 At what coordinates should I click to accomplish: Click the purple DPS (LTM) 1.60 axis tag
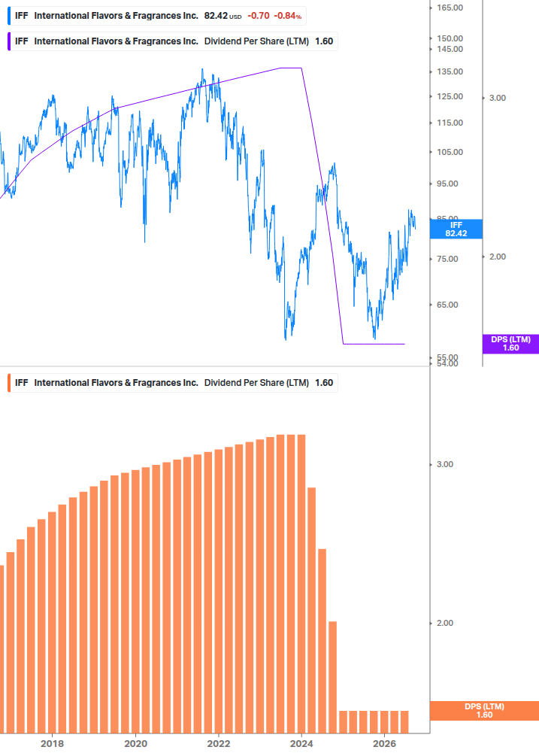(x=510, y=344)
